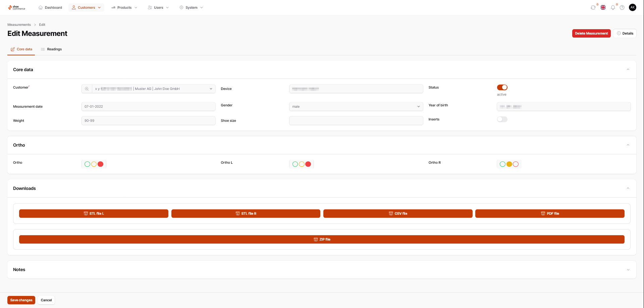Screen dimensions: 644x308
Task: Select green option for Ortho
Action: [87, 164]
